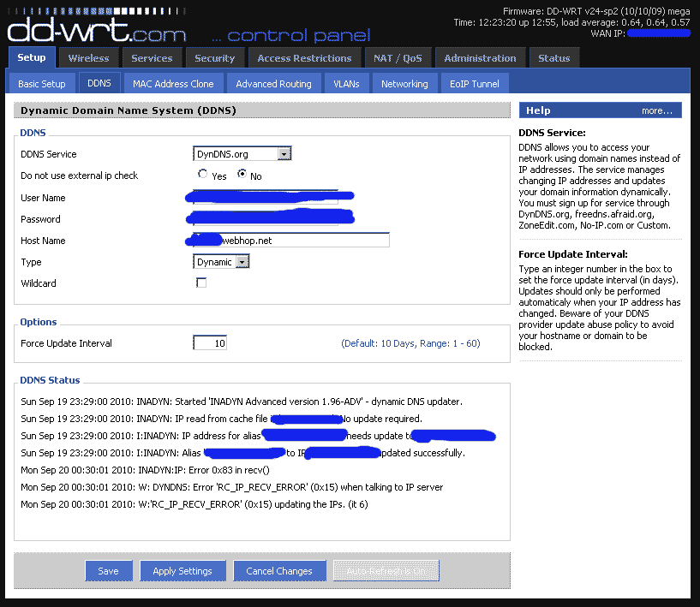Open MAC Address Clone subtab

[173, 84]
